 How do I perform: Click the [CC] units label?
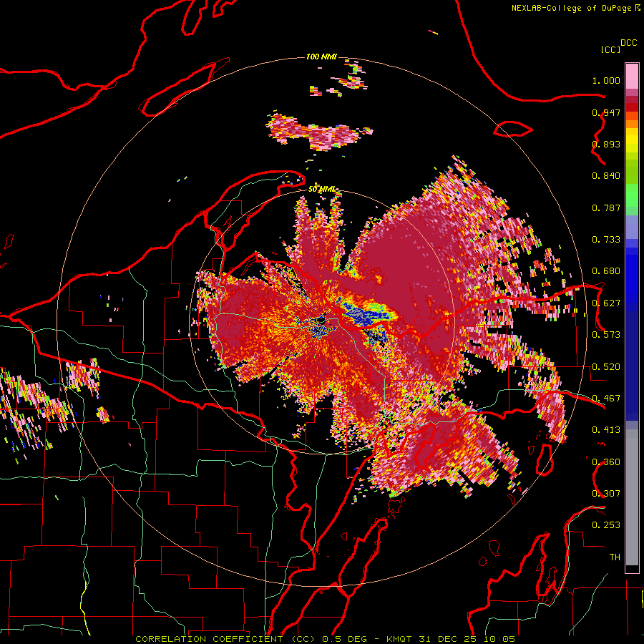pos(610,49)
